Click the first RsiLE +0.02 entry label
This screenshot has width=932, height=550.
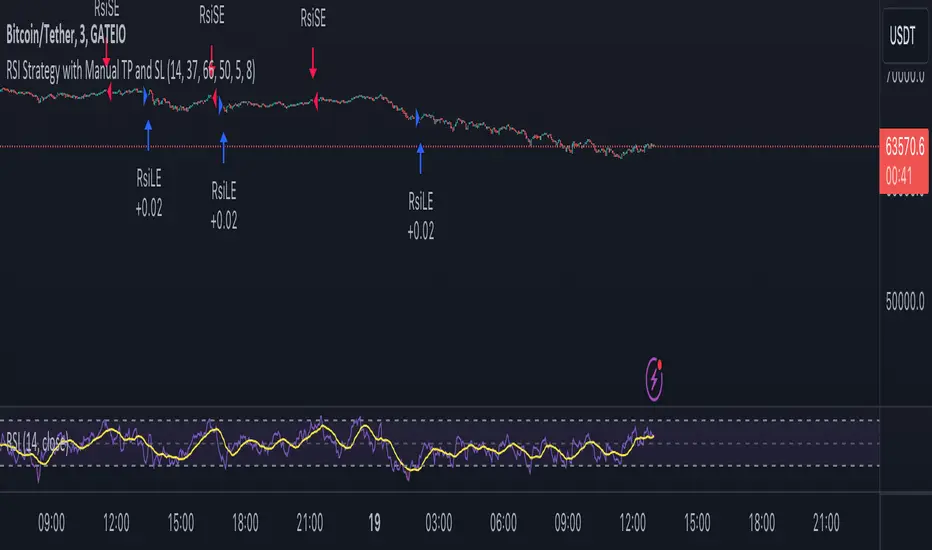(x=149, y=193)
